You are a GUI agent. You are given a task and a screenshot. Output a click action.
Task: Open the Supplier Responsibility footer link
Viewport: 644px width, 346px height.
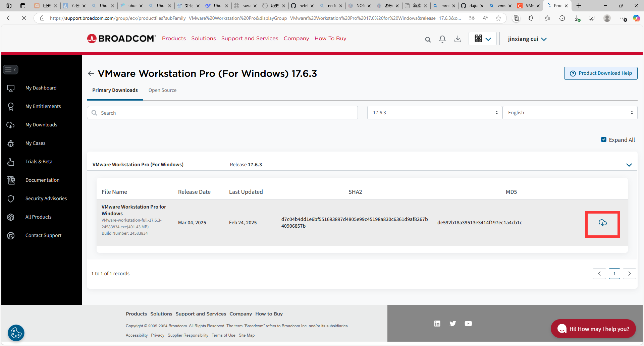pos(188,335)
